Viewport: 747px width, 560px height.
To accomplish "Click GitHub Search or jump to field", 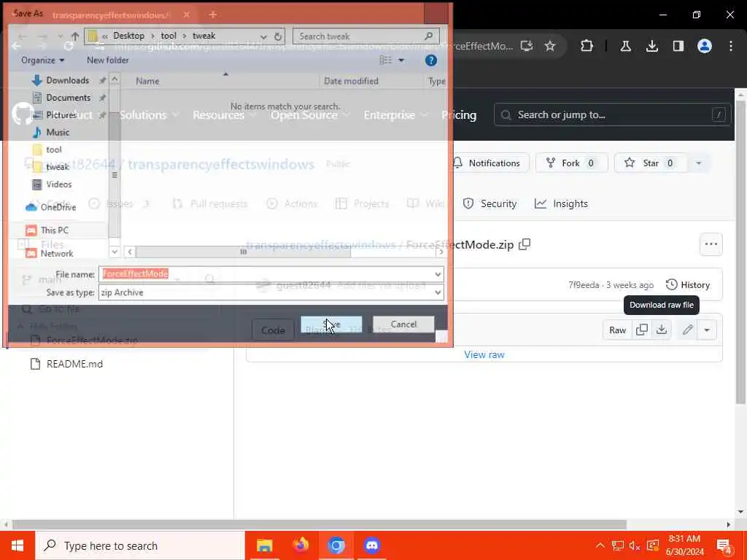I will [x=612, y=114].
